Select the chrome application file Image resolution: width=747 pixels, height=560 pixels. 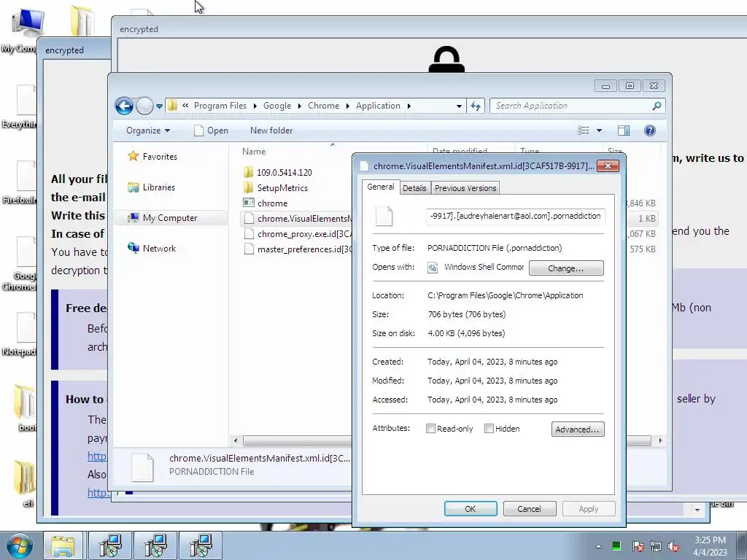[266, 203]
